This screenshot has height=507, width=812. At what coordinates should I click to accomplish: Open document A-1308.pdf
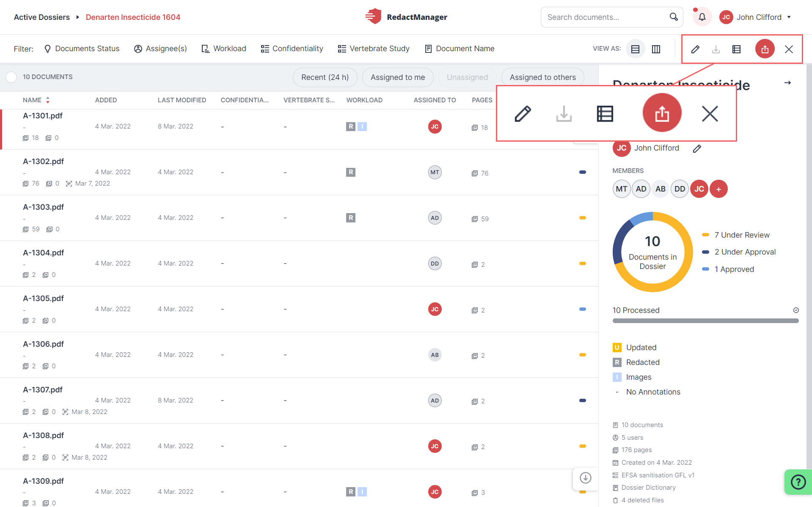coord(43,436)
